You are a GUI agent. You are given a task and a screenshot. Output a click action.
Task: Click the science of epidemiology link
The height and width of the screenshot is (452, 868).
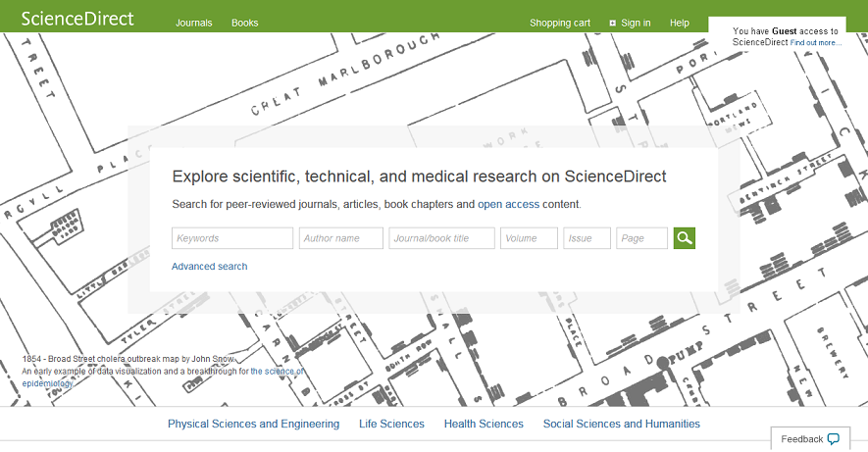click(x=277, y=372)
